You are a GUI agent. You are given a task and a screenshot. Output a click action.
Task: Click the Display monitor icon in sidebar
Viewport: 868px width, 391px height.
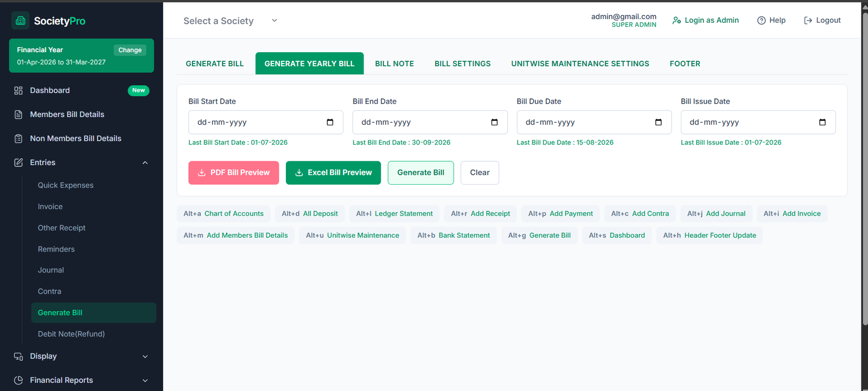pyautogui.click(x=18, y=356)
